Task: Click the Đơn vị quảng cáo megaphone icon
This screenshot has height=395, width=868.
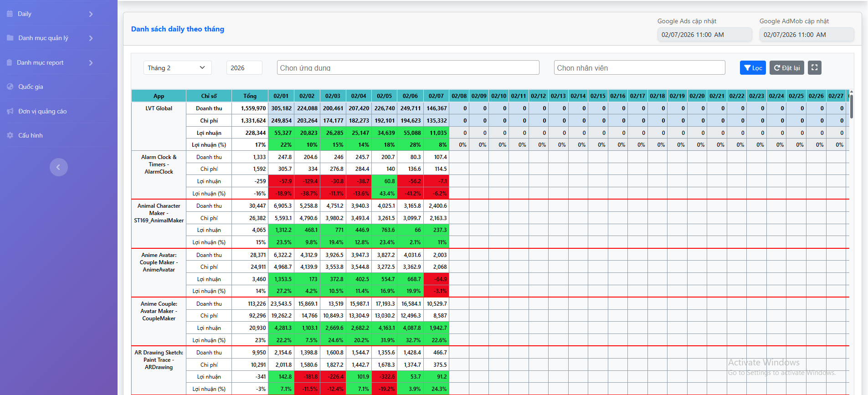Action: point(10,111)
